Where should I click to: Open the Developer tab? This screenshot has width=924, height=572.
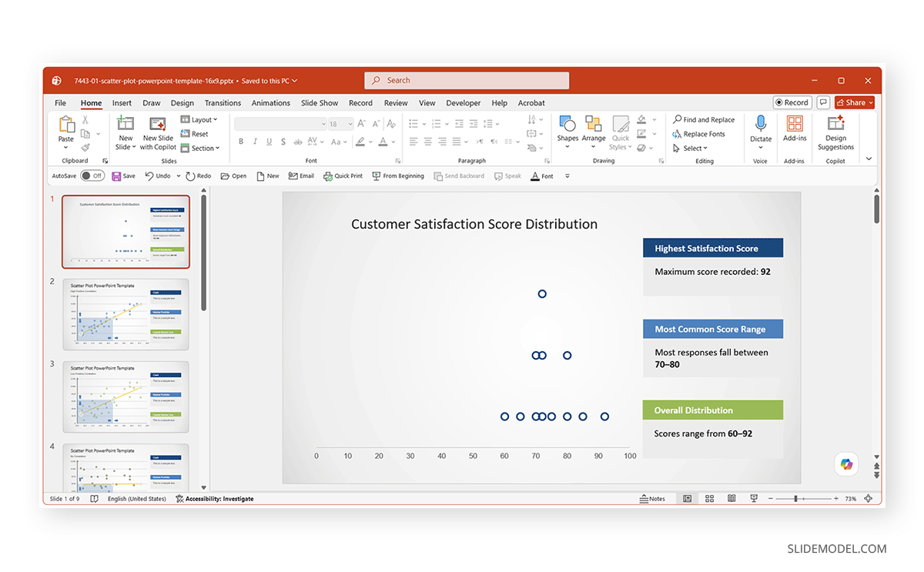(464, 103)
